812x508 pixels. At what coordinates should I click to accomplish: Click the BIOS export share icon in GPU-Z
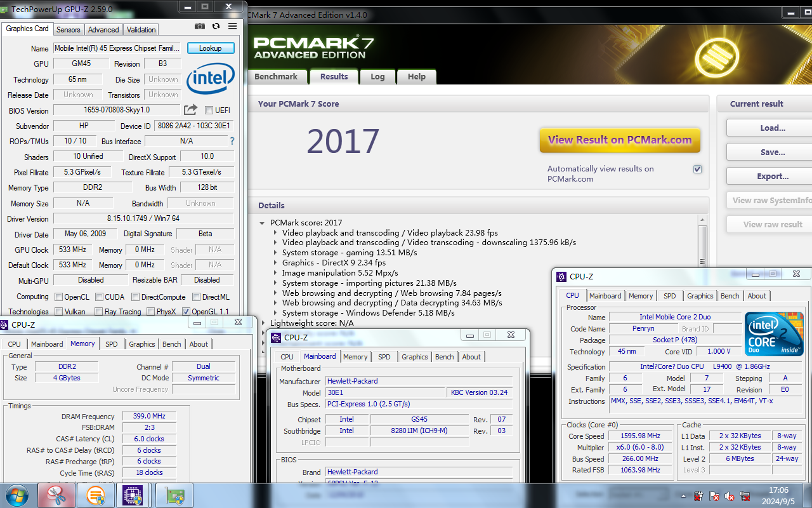190,110
